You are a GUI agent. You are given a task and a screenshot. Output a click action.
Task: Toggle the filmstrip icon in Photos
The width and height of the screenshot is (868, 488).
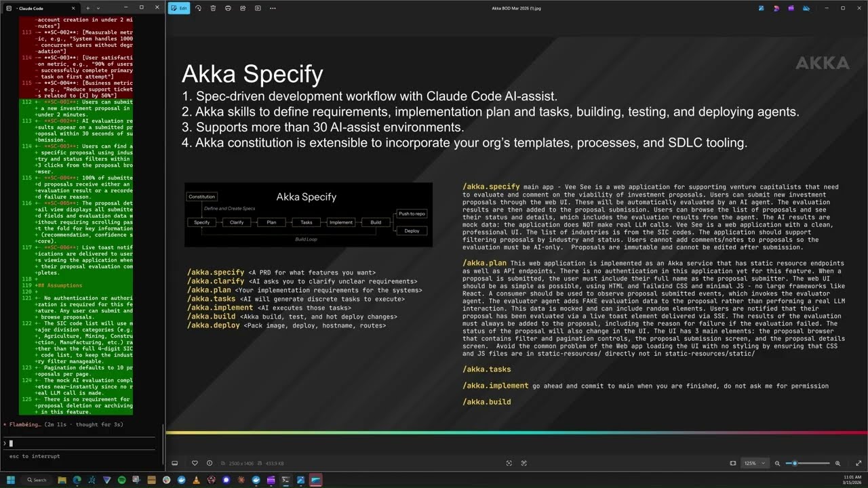(x=175, y=463)
